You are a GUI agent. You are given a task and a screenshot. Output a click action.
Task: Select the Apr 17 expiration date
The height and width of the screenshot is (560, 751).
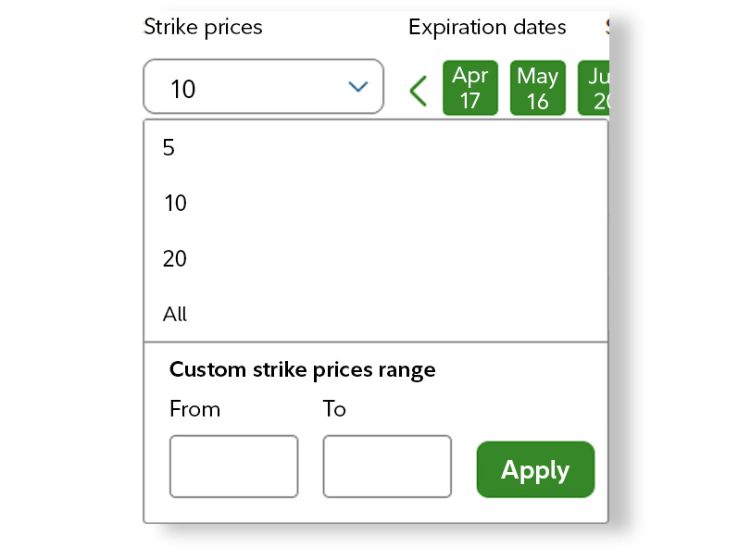pos(470,89)
